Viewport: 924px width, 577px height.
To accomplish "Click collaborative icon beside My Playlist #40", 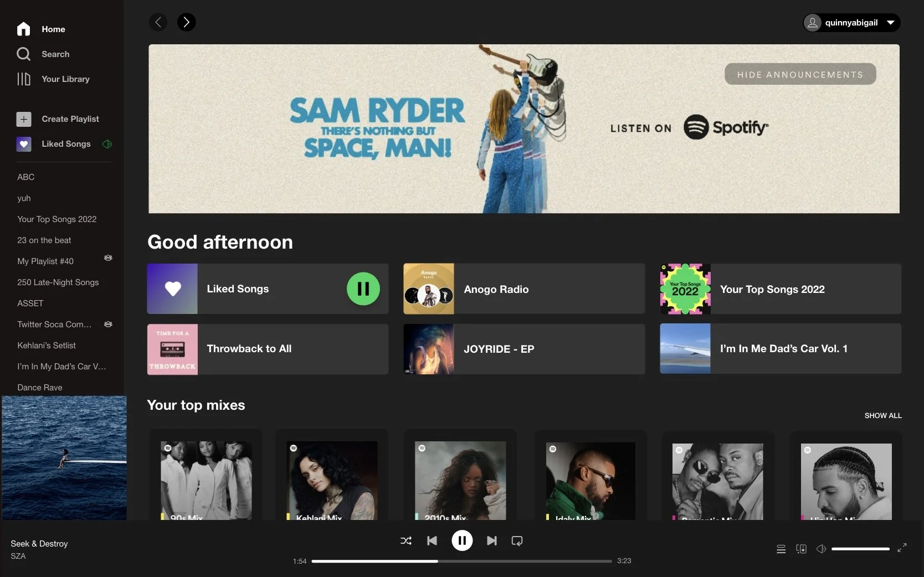I will tap(108, 258).
